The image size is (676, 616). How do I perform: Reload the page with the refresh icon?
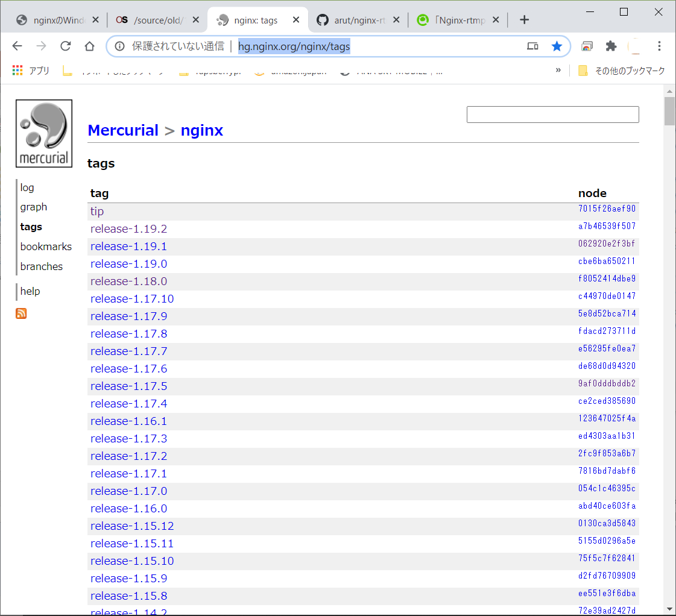pos(66,46)
